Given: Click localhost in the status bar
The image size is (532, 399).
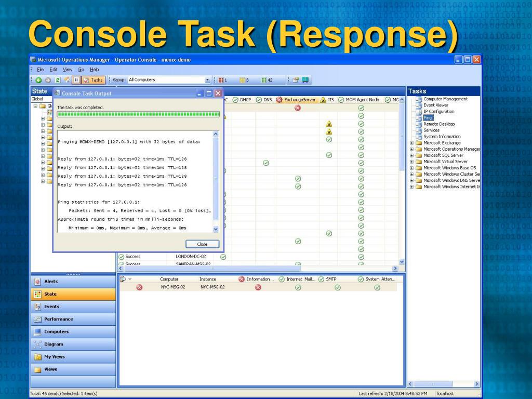Looking at the screenshot, I should click(445, 394).
